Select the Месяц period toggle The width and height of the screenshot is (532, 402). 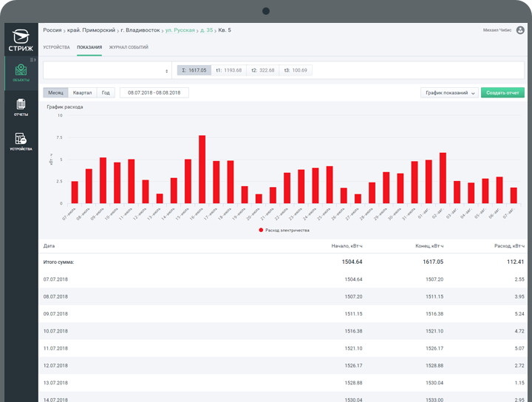pyautogui.click(x=55, y=93)
